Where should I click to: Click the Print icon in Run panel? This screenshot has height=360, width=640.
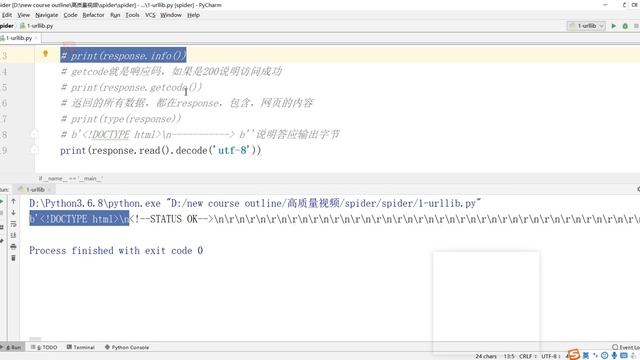(13, 247)
